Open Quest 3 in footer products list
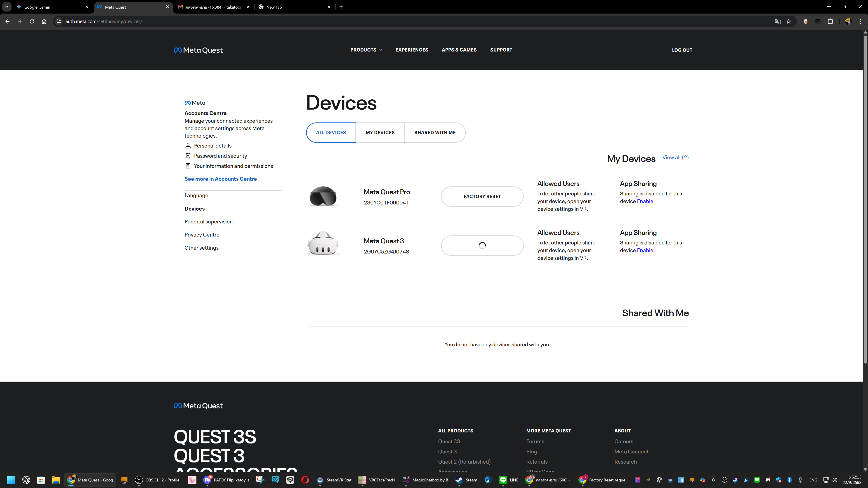Image resolution: width=868 pixels, height=488 pixels. 447,452
